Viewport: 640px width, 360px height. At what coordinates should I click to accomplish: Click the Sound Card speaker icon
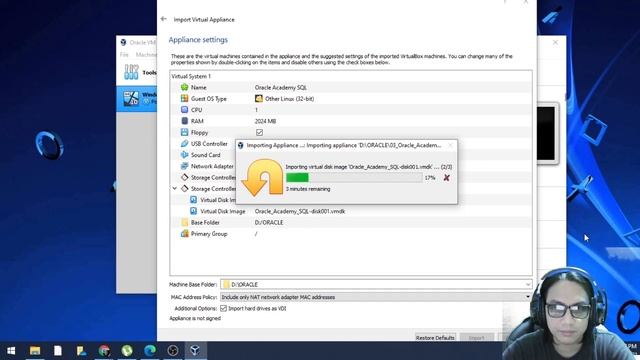click(x=184, y=155)
